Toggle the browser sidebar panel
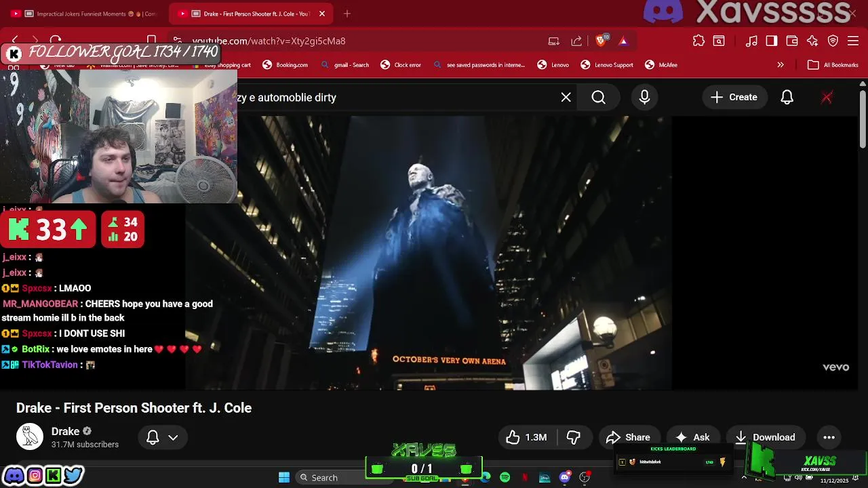868x488 pixels. (772, 41)
